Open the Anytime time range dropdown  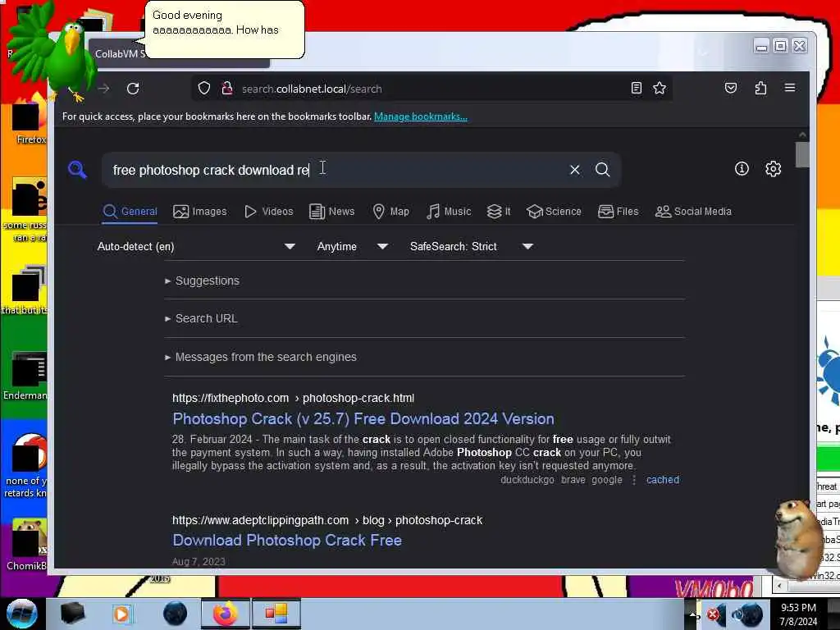353,246
